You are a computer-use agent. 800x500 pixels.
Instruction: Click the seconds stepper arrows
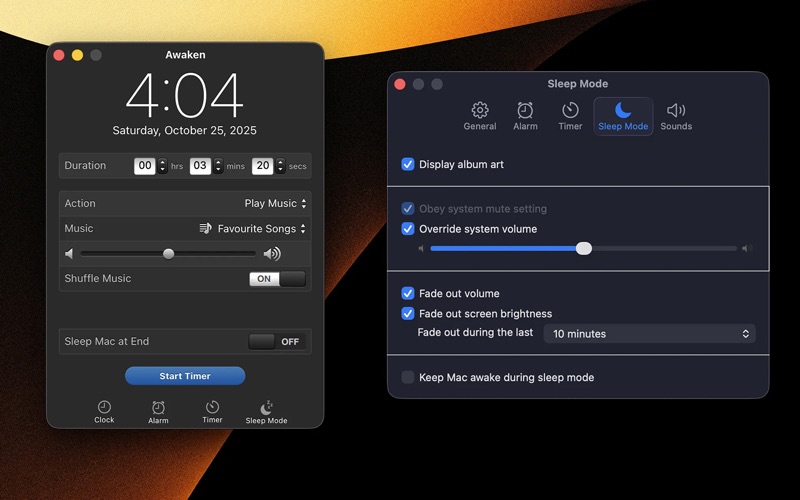tap(280, 166)
